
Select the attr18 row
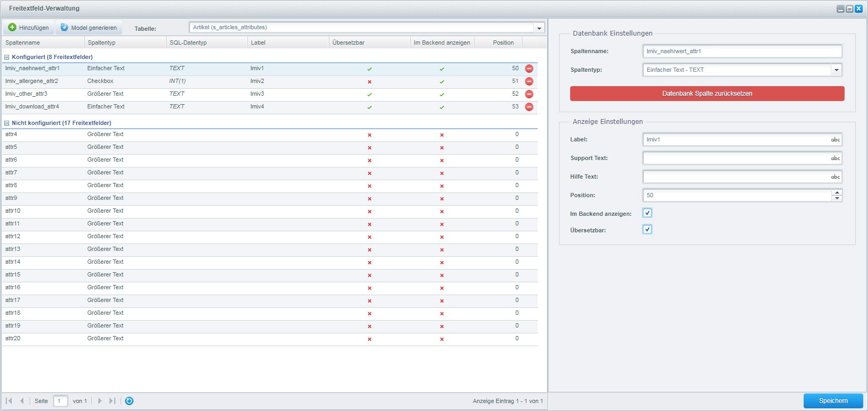pos(270,313)
